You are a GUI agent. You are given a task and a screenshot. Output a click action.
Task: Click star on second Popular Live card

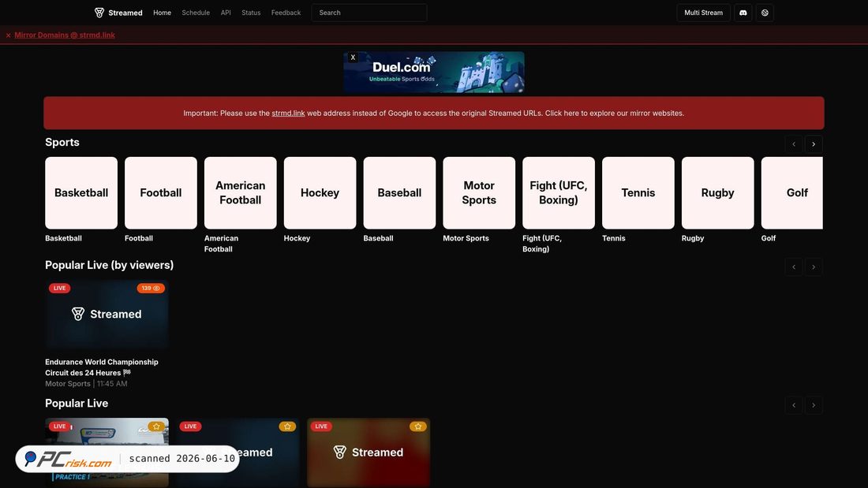pos(286,427)
